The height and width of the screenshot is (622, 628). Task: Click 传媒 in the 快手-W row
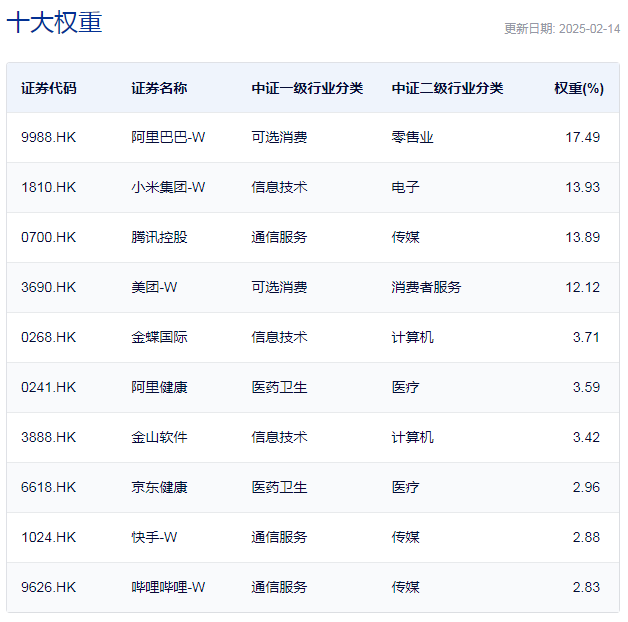tap(406, 537)
